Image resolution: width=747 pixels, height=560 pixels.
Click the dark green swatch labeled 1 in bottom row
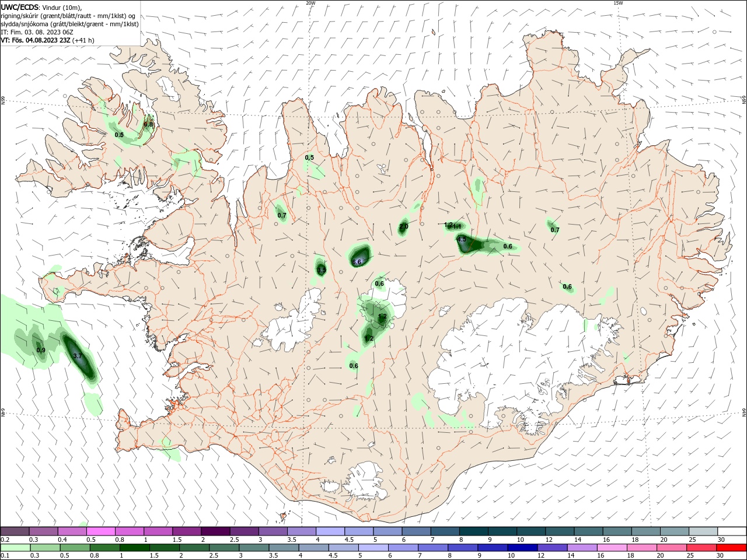[135, 548]
